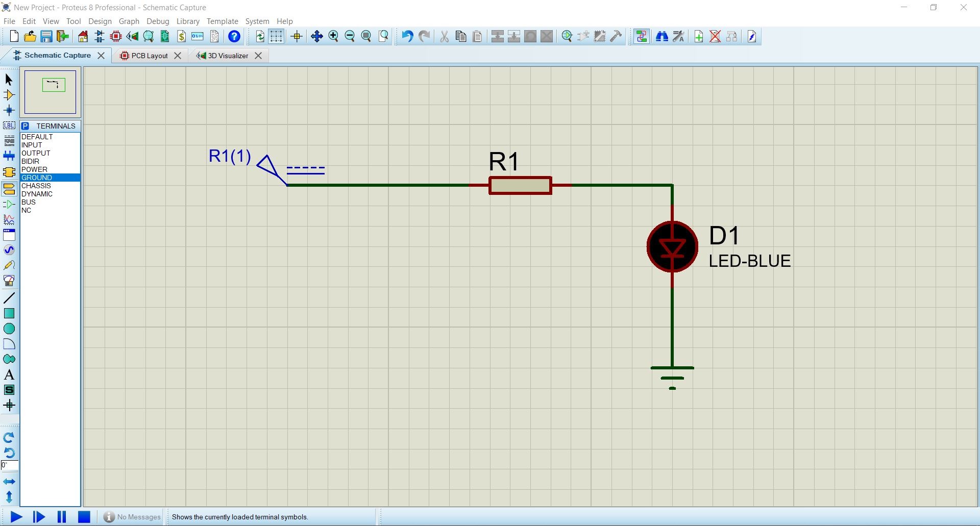Screen dimensions: 980x526
Task: Click the Zoom In magnifier icon
Action: pyautogui.click(x=333, y=36)
